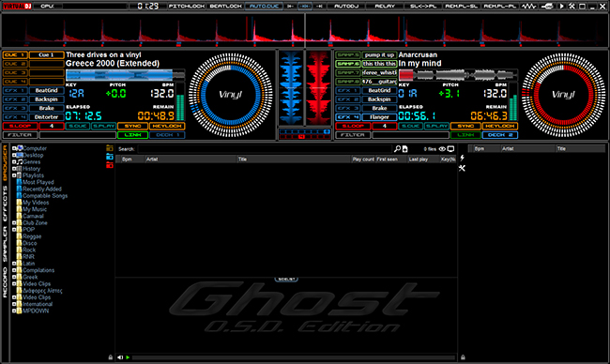The image size is (610, 364).
Task: Expand the Computer tree node
Action: [14, 148]
